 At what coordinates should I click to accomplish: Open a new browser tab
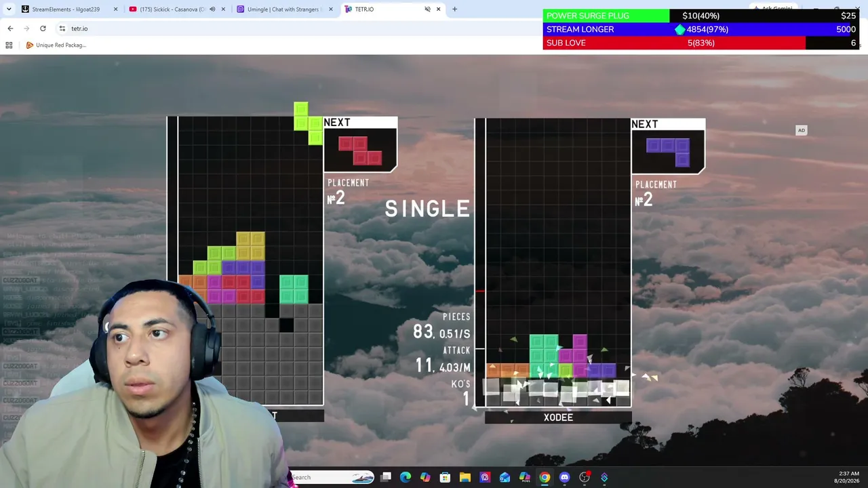tap(454, 9)
